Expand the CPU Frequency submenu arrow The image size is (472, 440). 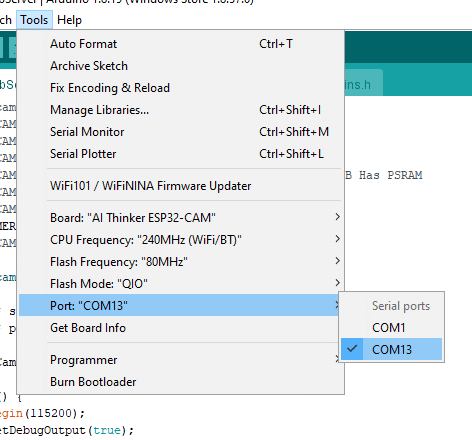click(337, 239)
